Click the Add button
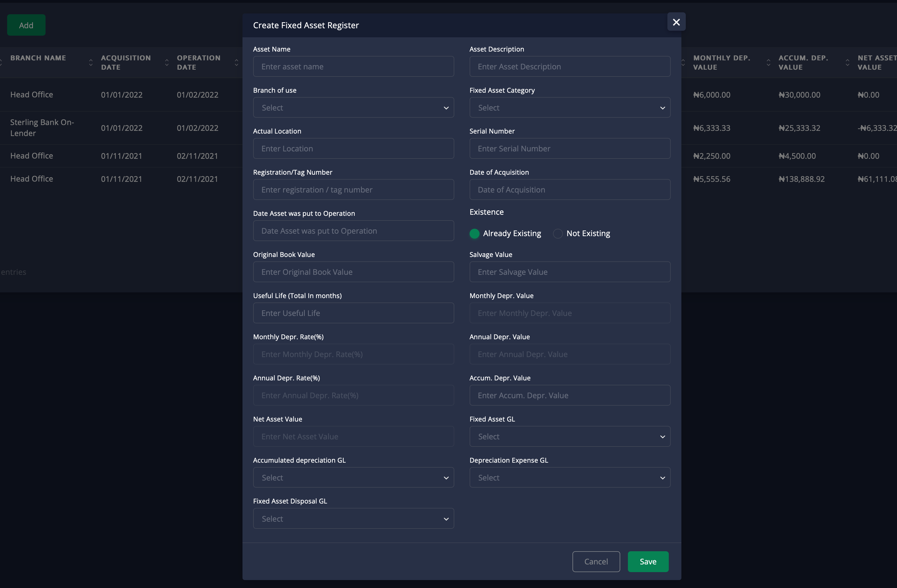 tap(26, 25)
